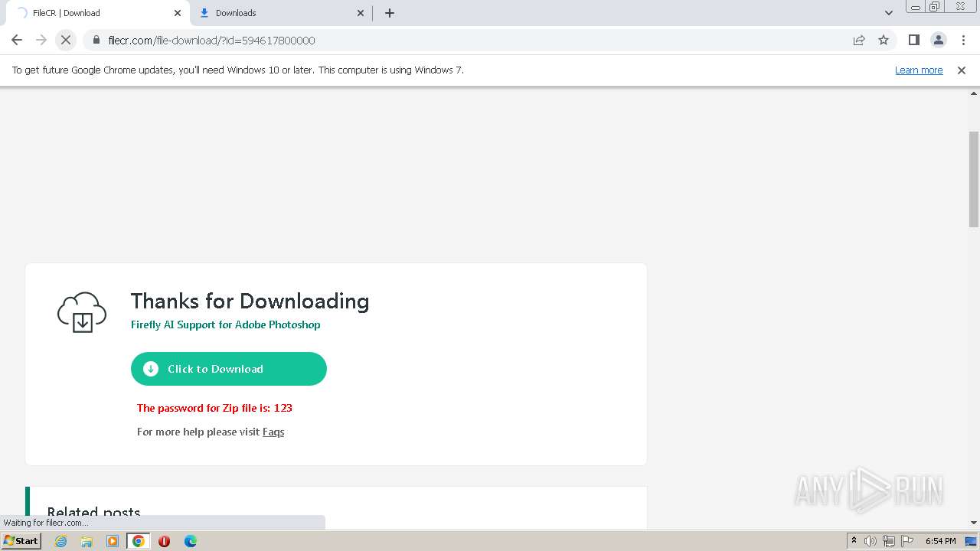
Task: Expand the tab search dropdown
Action: coord(889,13)
